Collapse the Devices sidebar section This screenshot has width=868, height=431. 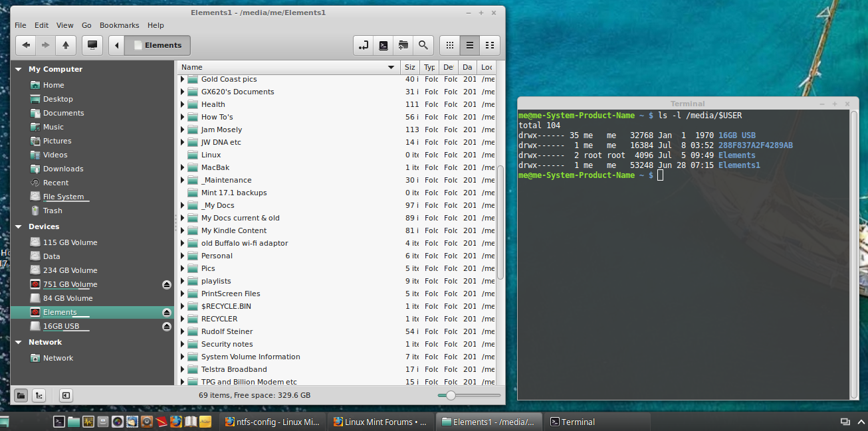[x=18, y=226]
